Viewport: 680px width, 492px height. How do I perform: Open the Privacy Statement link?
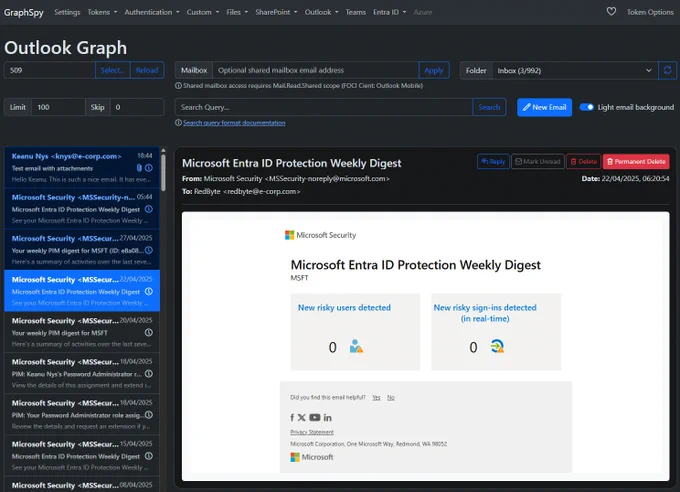click(x=312, y=432)
